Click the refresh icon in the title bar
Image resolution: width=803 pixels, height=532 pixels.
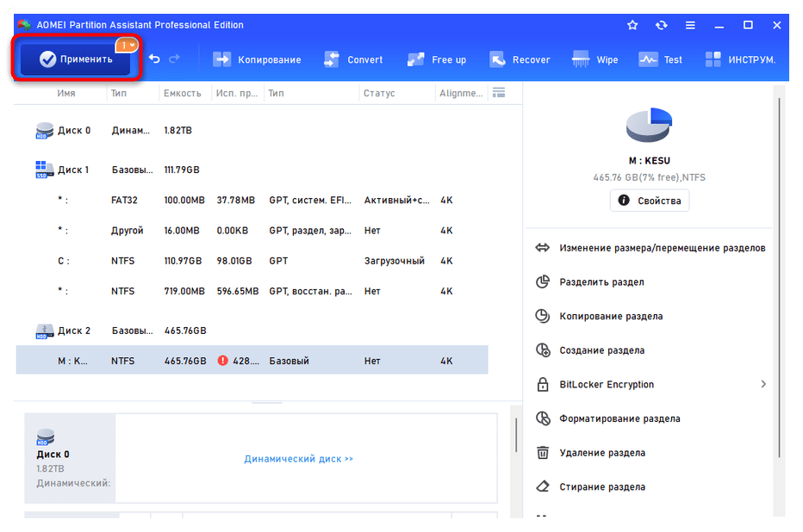tap(661, 26)
